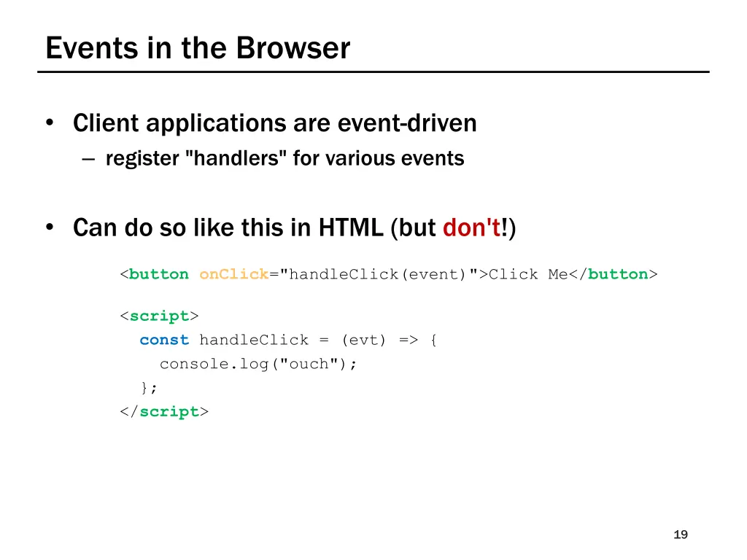Click the sub-bullet 'register "handlers" for various events'
This screenshot has height=560, width=747.
[x=285, y=158]
